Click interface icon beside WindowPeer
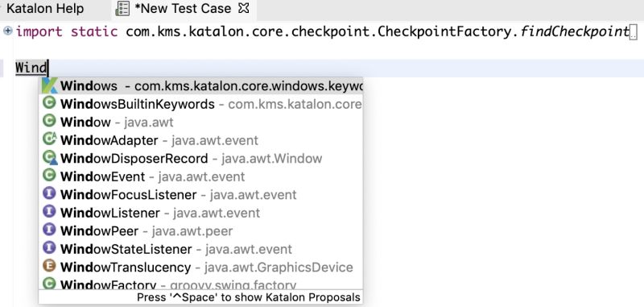This screenshot has width=644, height=307. pos(49,230)
